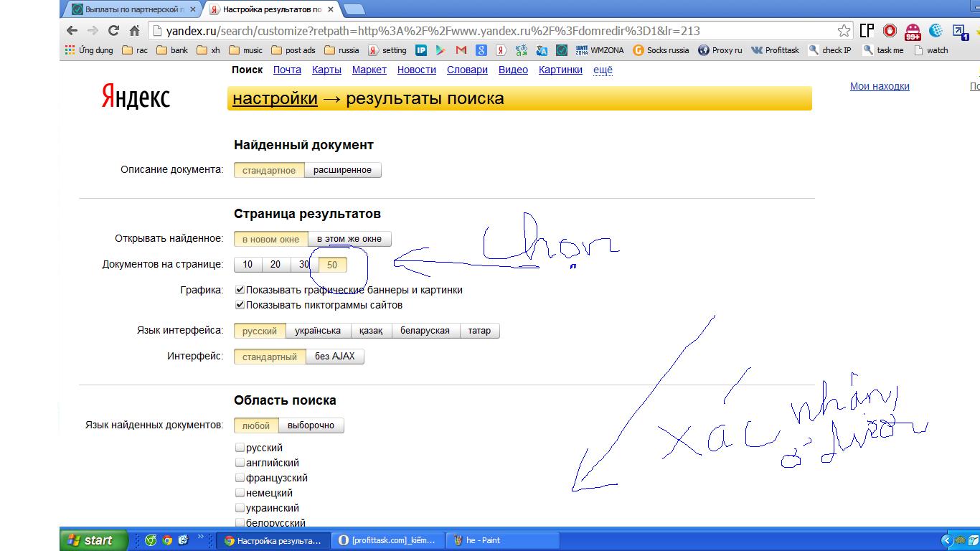The height and width of the screenshot is (551, 980).
Task: Open the Ứng dụng apps shortcut
Action: click(89, 50)
